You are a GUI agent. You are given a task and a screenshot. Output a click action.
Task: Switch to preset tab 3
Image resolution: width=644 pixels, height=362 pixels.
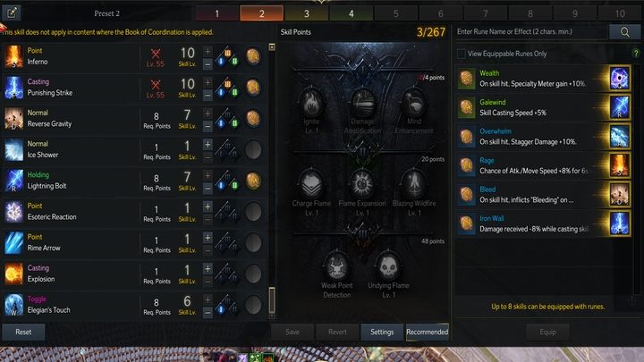point(307,13)
